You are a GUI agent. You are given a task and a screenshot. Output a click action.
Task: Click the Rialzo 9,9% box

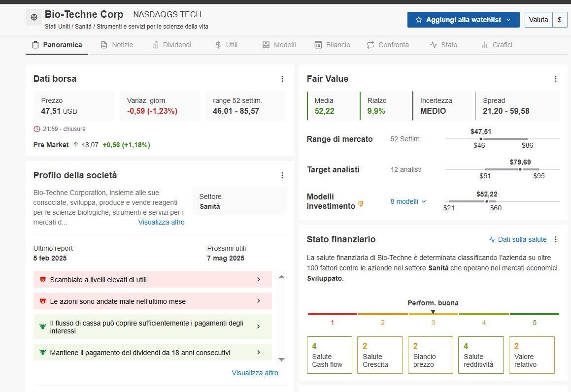(x=386, y=106)
